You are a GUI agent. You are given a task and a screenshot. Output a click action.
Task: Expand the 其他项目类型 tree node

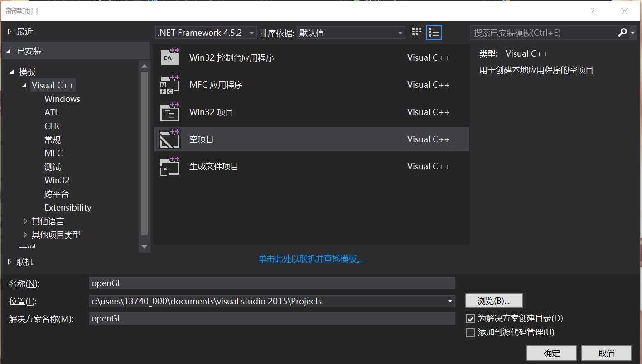pyautogui.click(x=25, y=235)
